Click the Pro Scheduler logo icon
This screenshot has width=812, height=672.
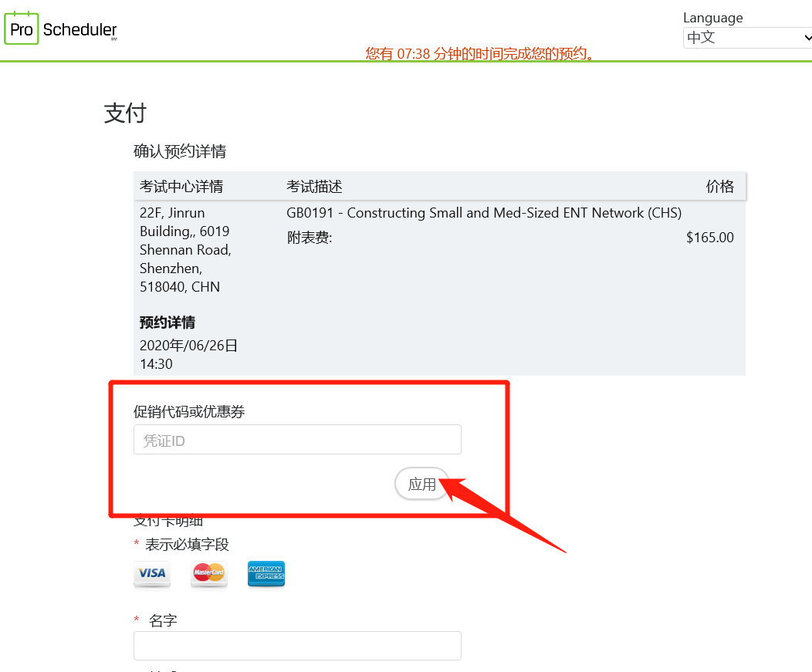21,28
